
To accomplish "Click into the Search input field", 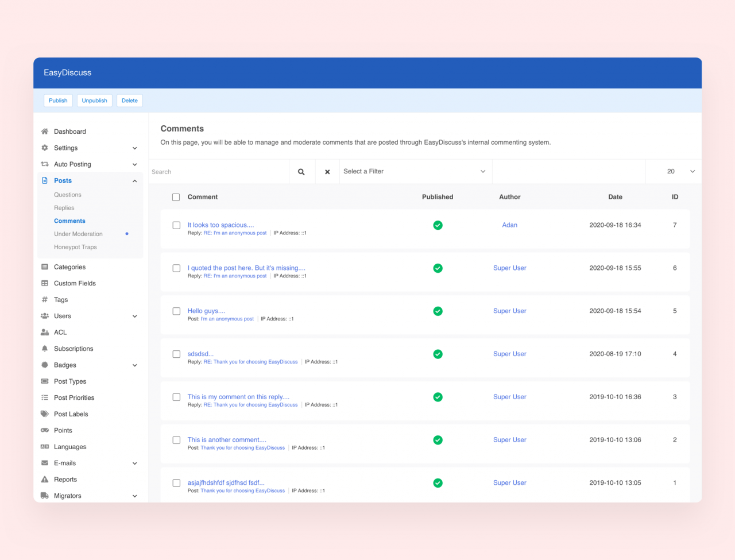I will [219, 172].
